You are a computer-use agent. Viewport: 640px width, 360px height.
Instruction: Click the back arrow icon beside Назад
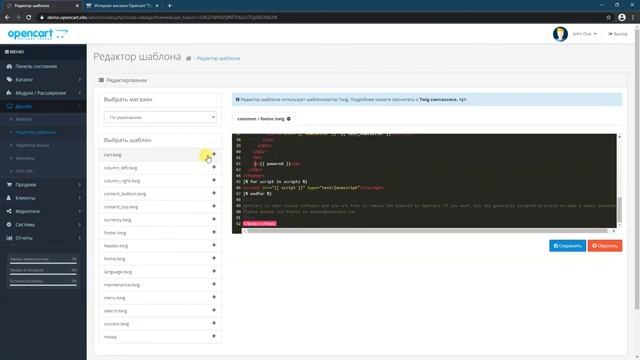(214, 336)
